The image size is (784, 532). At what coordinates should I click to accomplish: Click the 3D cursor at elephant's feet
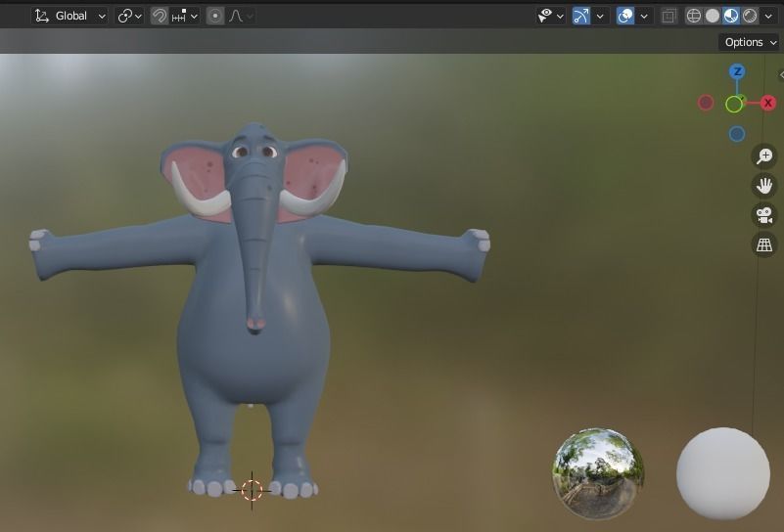tap(252, 491)
